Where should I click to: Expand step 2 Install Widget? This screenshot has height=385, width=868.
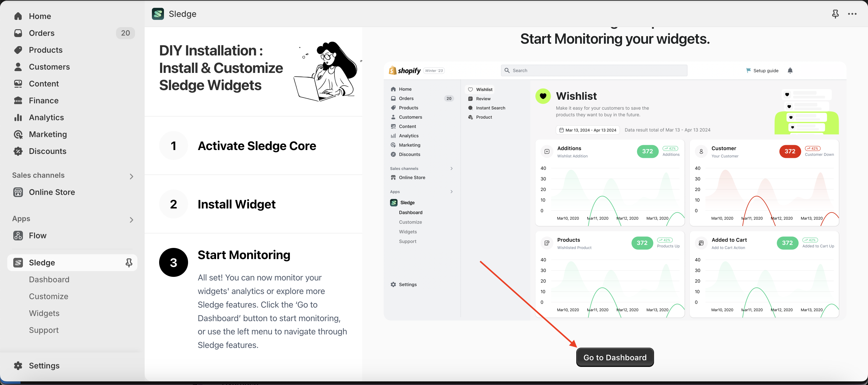coord(236,204)
